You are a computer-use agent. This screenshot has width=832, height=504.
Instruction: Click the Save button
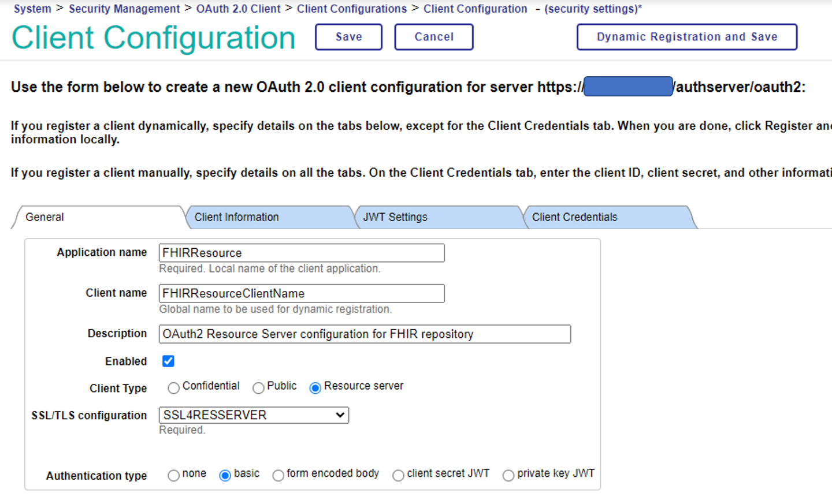click(x=348, y=37)
